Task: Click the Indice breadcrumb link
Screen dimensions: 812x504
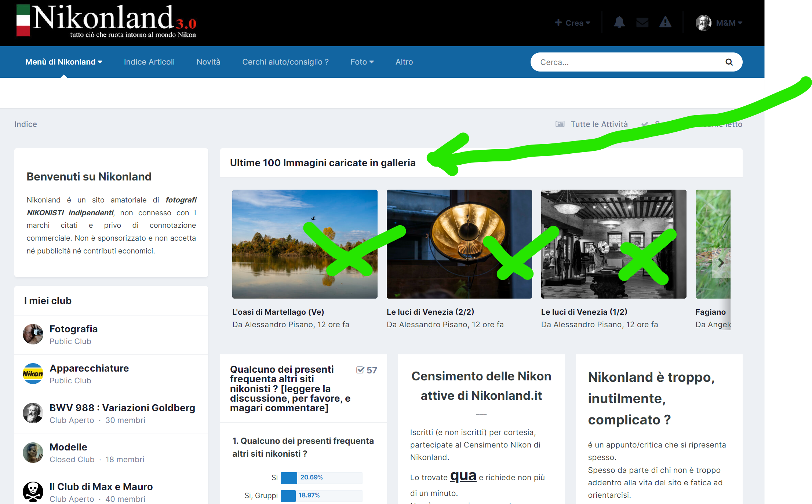Action: tap(26, 124)
